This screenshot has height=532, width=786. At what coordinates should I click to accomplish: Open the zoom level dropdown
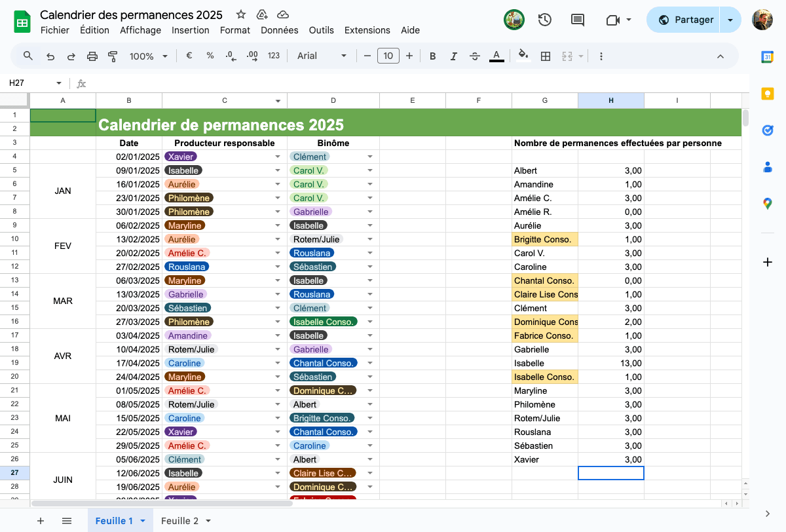click(149, 56)
